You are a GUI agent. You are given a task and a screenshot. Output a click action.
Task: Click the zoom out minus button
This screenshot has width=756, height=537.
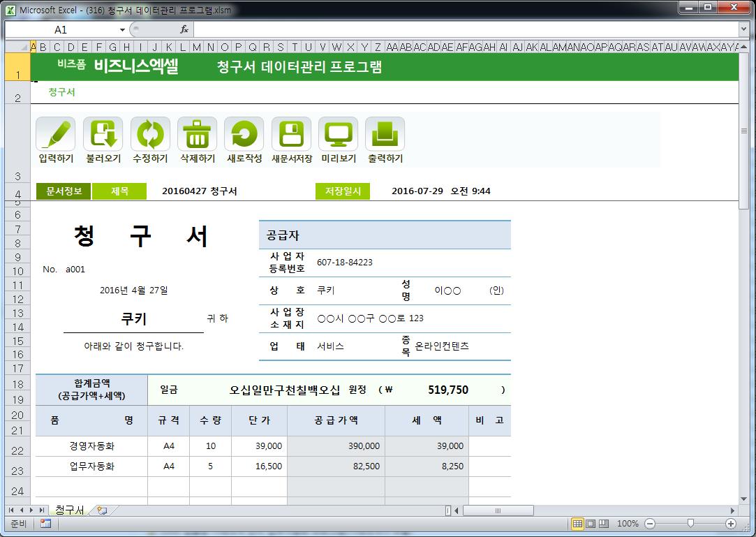point(650,524)
